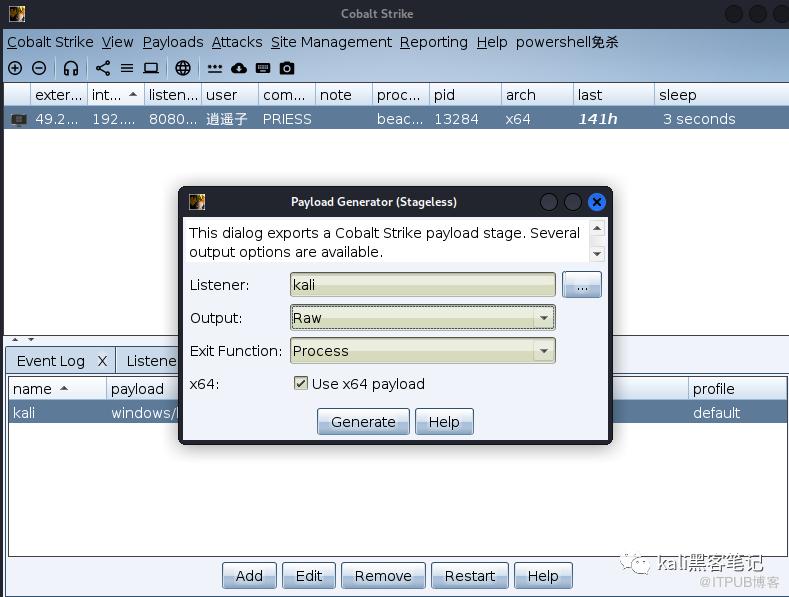The height and width of the screenshot is (597, 789).
Task: Click the Restart listener button
Action: pyautogui.click(x=469, y=575)
